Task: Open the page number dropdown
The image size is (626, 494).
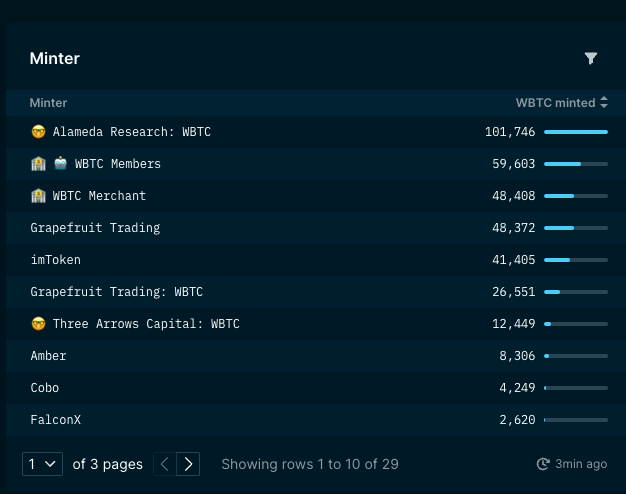Action: click(x=42, y=464)
